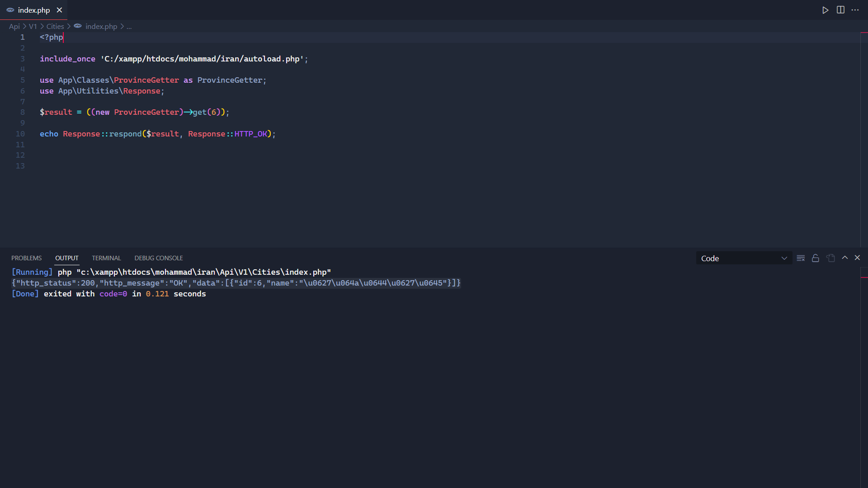This screenshot has height=488, width=868.
Task: Open the V1 breadcrumb folder
Action: click(x=33, y=26)
